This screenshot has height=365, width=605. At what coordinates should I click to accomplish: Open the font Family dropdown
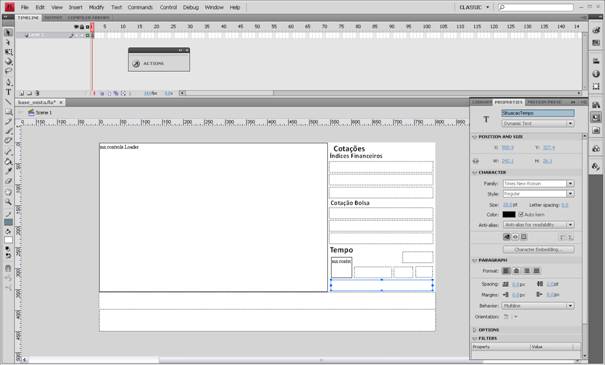click(538, 183)
